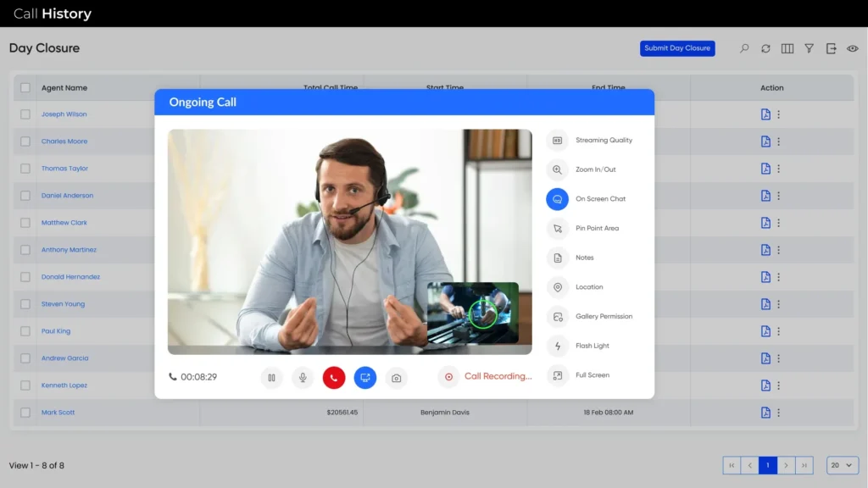
Task: Open the filter icon in the top toolbar
Action: pos(810,49)
